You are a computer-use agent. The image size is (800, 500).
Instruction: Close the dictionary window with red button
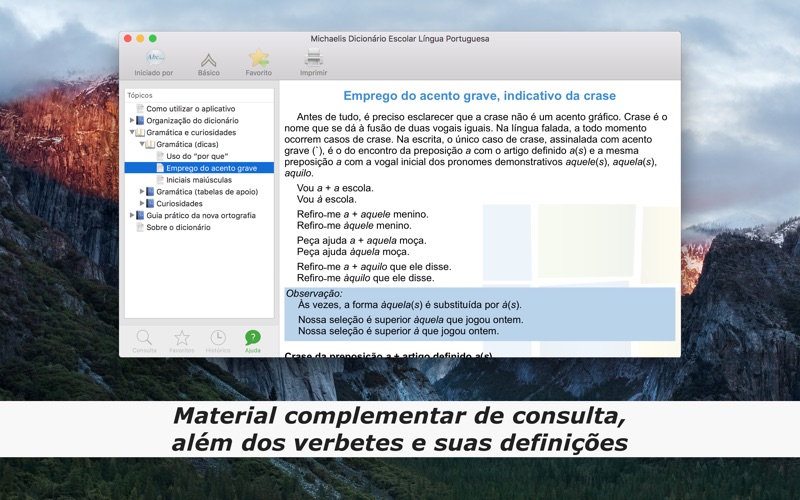pos(128,38)
